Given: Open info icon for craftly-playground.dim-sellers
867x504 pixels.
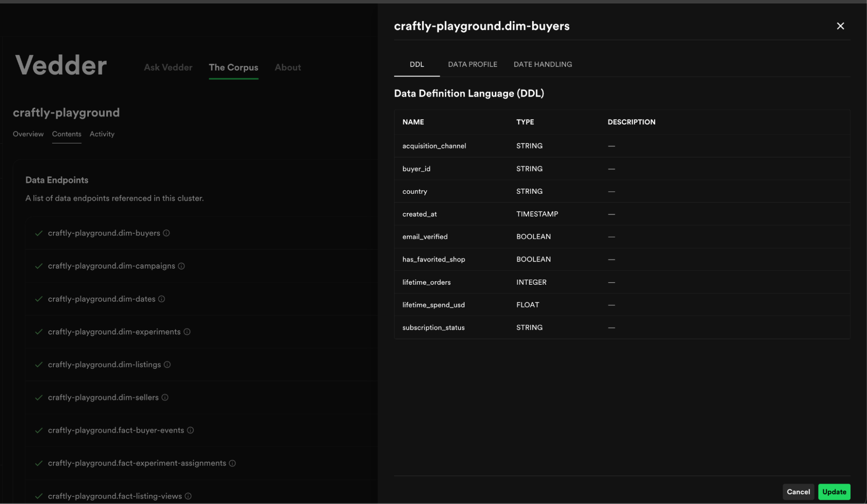Looking at the screenshot, I should (x=165, y=397).
